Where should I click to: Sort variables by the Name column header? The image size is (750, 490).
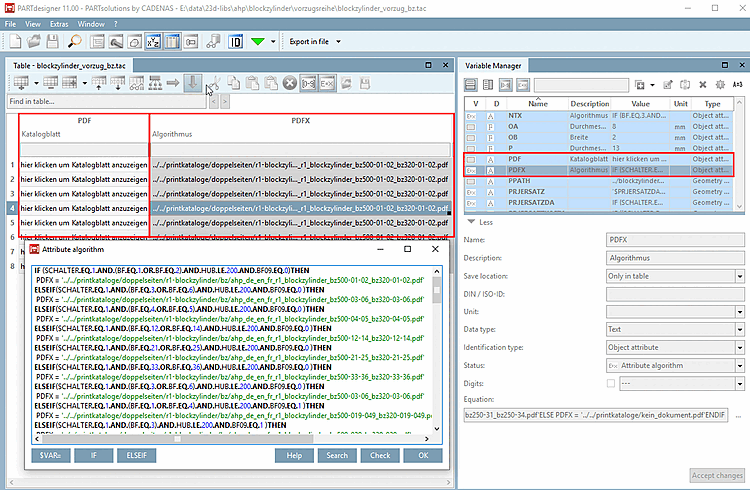[x=538, y=103]
